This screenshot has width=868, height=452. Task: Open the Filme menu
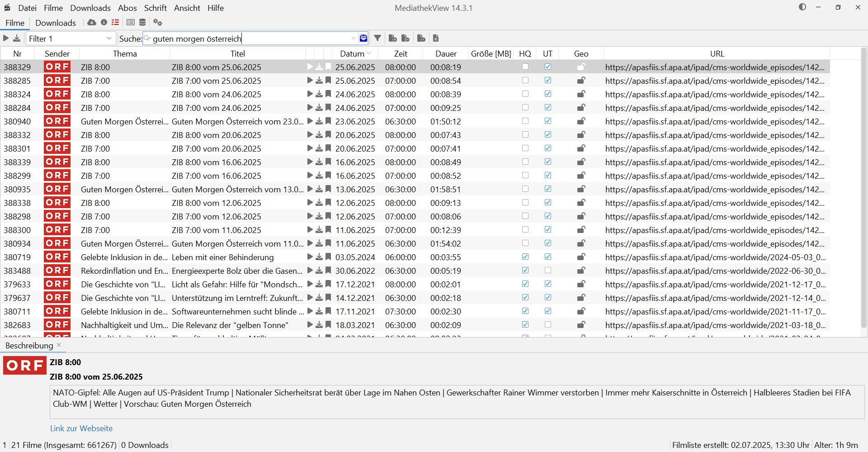pyautogui.click(x=53, y=8)
